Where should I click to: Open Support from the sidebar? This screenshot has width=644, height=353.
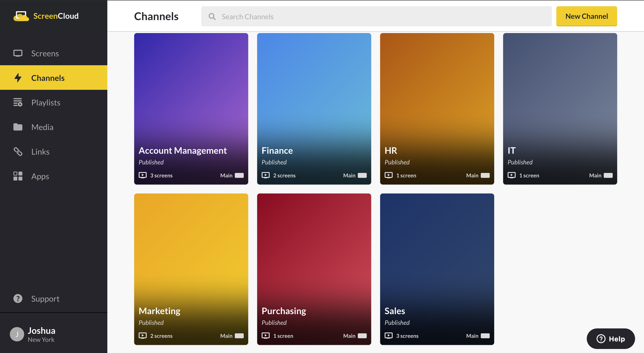pyautogui.click(x=18, y=298)
